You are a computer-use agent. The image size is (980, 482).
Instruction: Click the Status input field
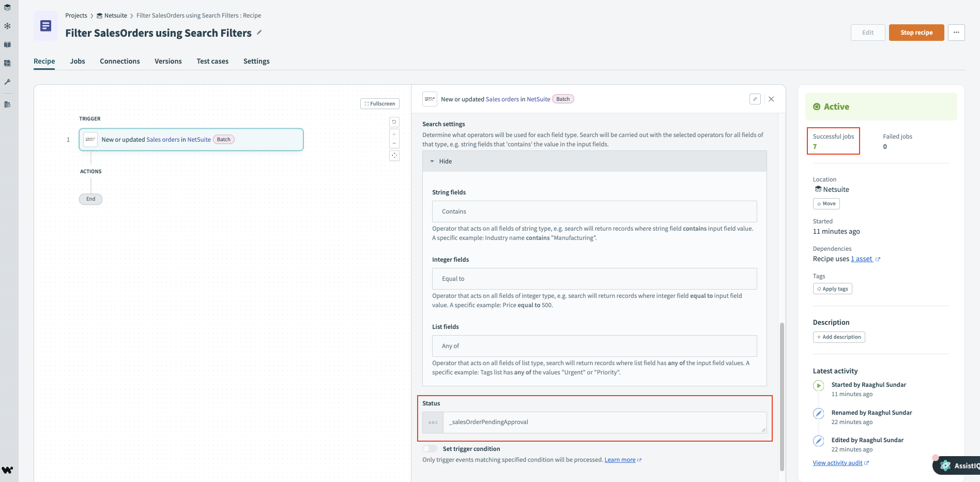click(x=605, y=422)
